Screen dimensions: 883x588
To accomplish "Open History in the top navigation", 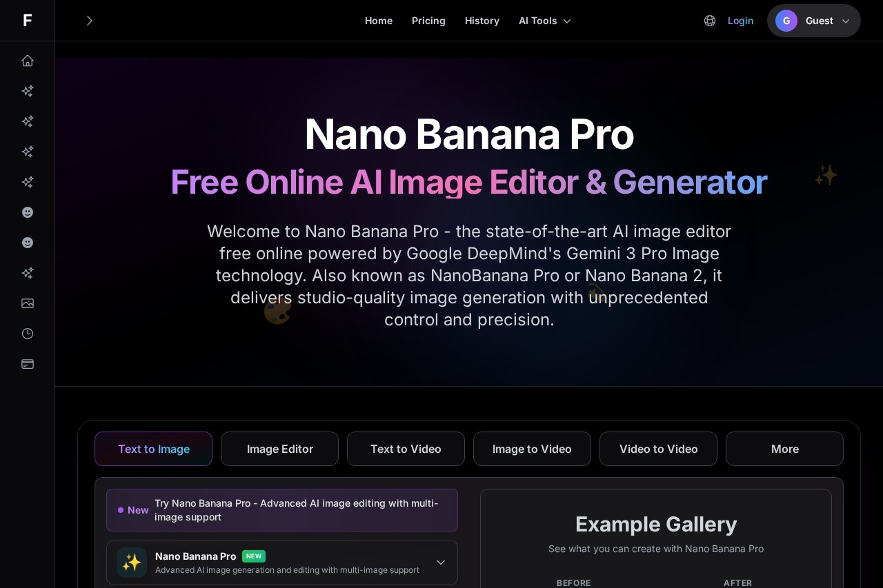I will (x=482, y=21).
